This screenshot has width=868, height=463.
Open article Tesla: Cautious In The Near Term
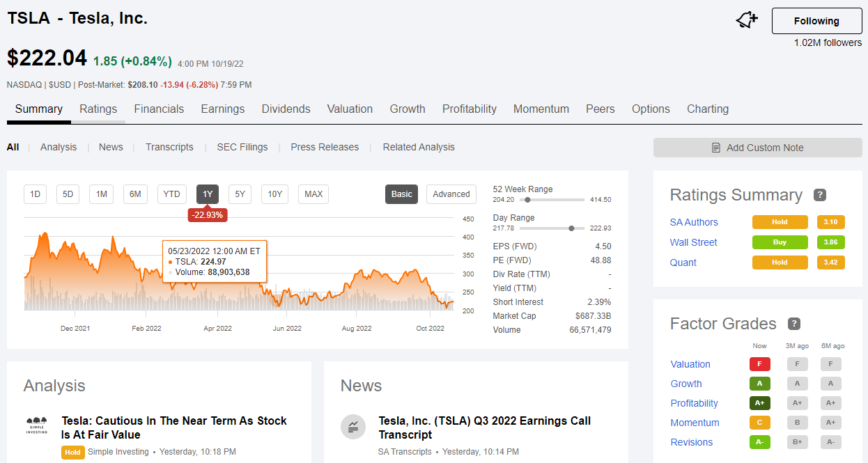[x=174, y=427]
